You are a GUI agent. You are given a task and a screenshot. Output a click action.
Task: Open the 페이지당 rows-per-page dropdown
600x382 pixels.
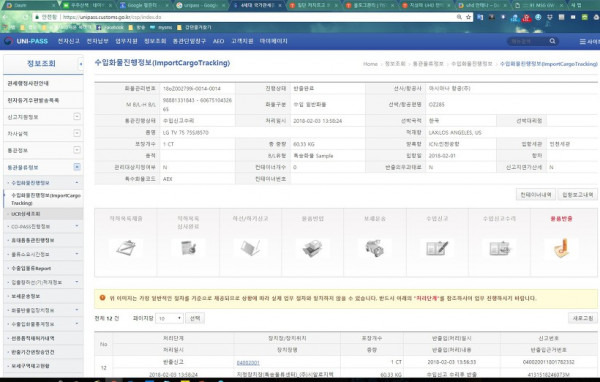[x=169, y=318]
